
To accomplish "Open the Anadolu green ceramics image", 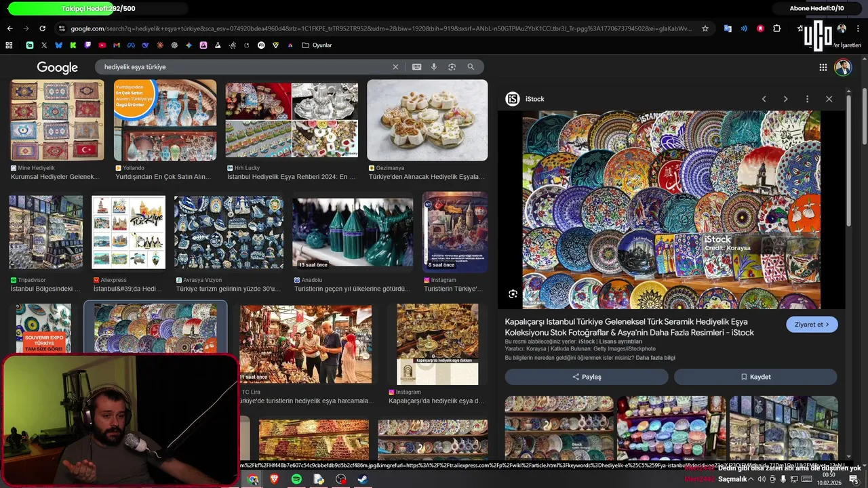I will 353,232.
